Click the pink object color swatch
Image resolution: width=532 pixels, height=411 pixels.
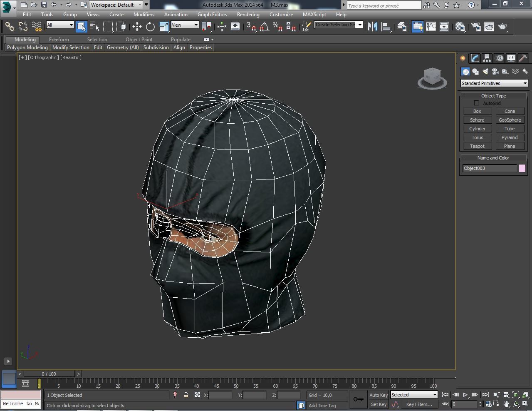[522, 168]
